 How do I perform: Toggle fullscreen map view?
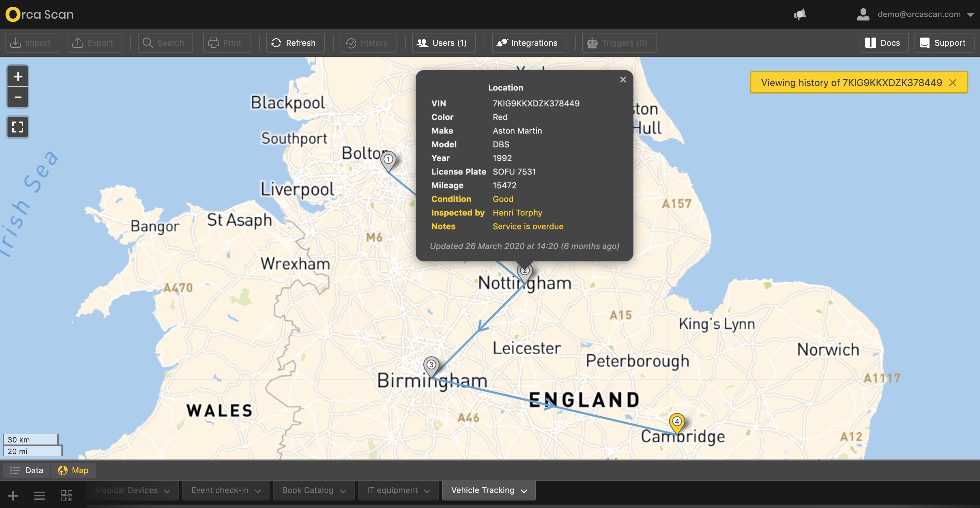(x=17, y=127)
